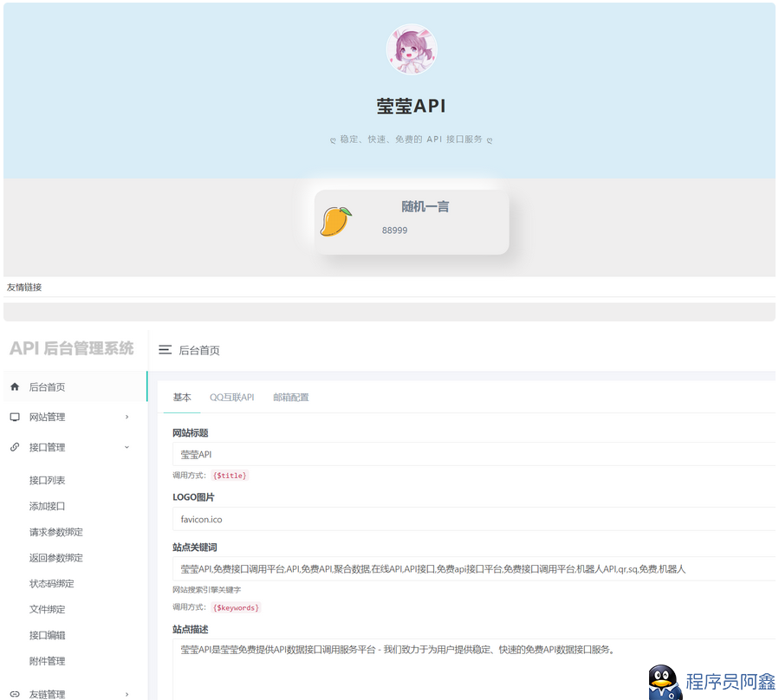Image resolution: width=779 pixels, height=700 pixels.
Task: Open the 后台首页 sidebar item
Action: (x=75, y=386)
